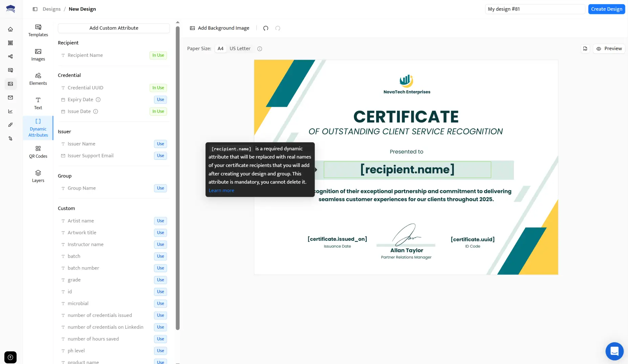Click the undo arrow icon
This screenshot has height=364, width=628.
[266, 28]
